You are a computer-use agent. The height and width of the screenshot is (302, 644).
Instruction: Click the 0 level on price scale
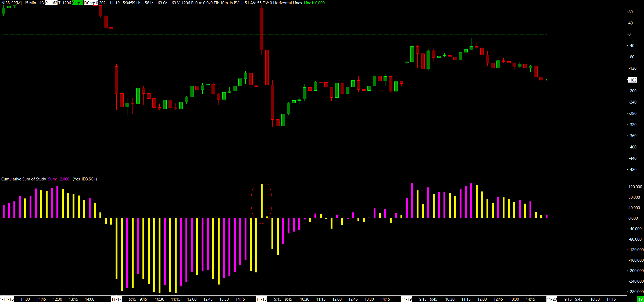(x=629, y=34)
